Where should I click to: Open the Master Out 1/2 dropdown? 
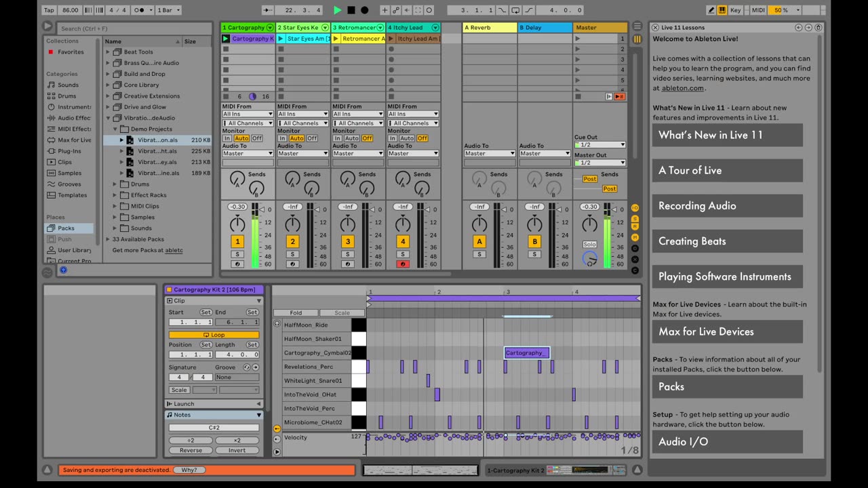[599, 163]
